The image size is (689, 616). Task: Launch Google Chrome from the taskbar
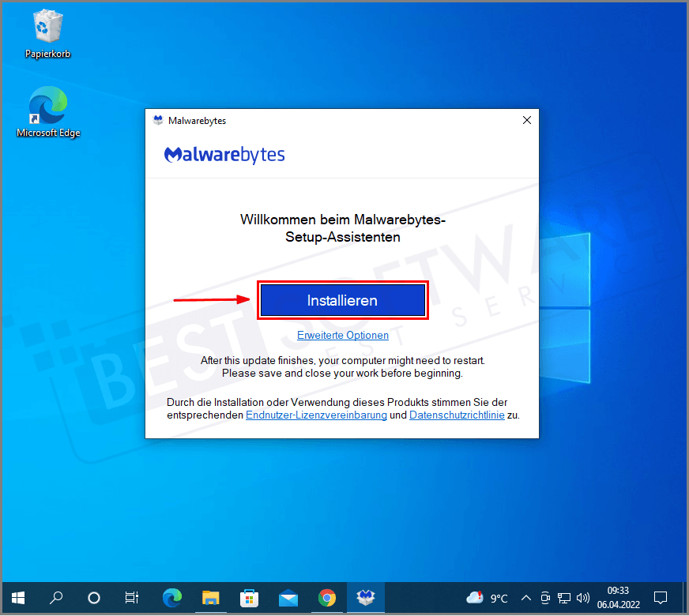click(x=327, y=598)
